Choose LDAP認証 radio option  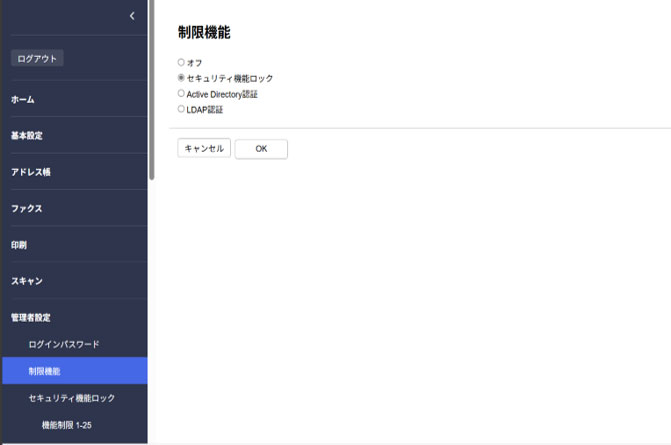[181, 109]
